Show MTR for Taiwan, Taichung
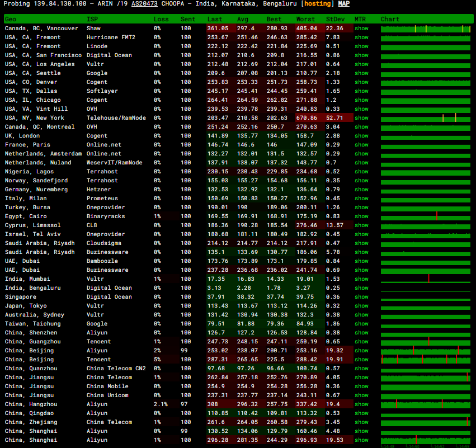This screenshot has width=476, height=448. [x=361, y=324]
